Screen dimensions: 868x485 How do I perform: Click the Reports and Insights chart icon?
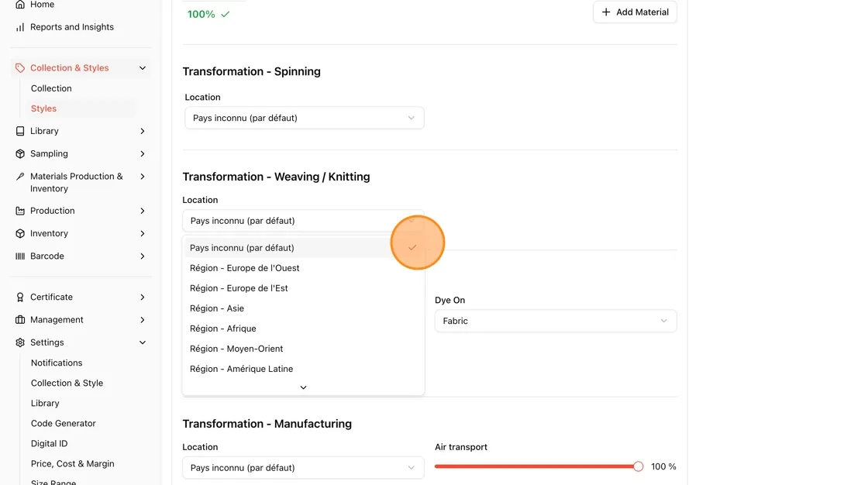20,27
